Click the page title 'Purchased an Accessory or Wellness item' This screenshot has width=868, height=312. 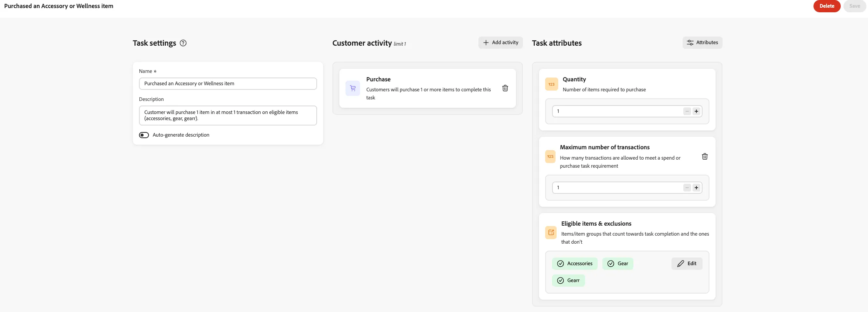59,6
